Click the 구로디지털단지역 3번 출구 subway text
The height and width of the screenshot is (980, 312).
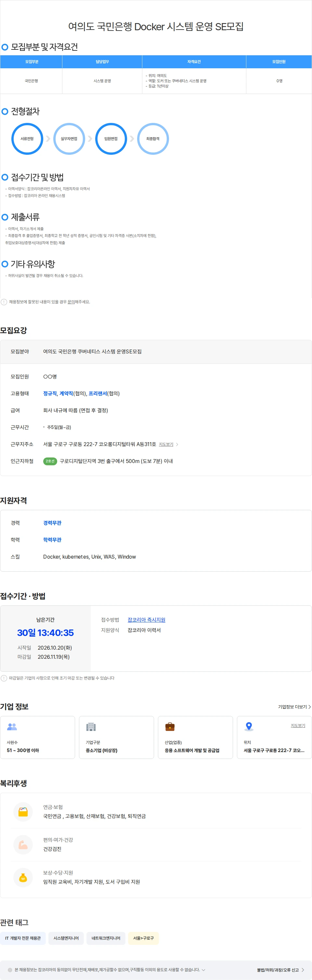click(116, 461)
